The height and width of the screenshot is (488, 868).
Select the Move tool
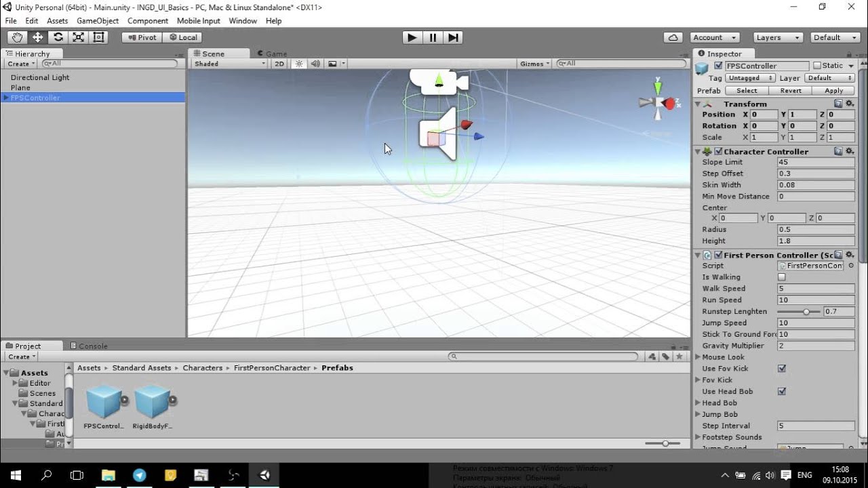click(38, 37)
